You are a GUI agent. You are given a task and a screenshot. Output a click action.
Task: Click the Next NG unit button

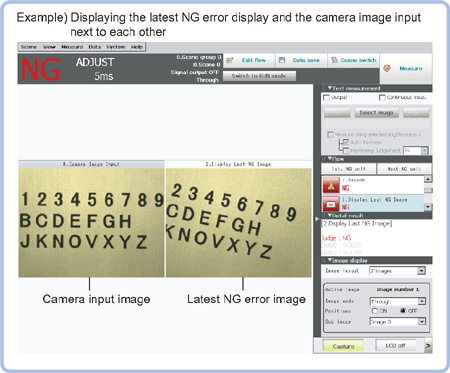(x=404, y=169)
